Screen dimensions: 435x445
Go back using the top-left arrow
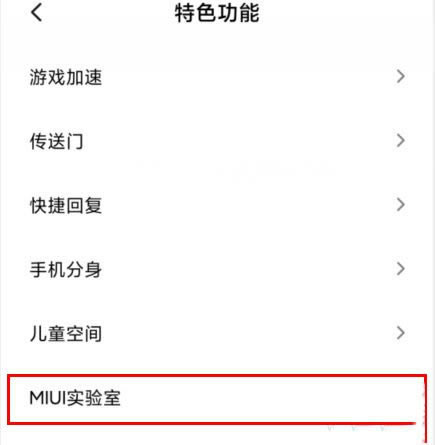click(x=37, y=13)
